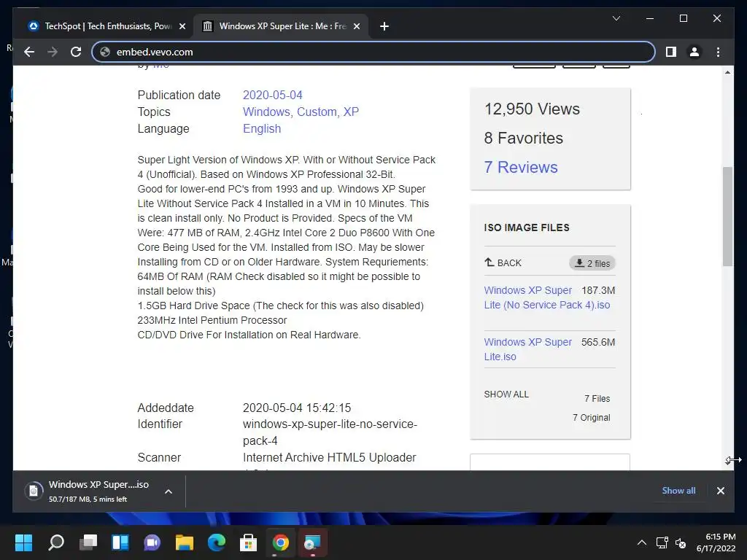Open the Windows topic link
The width and height of the screenshot is (747, 560).
point(267,112)
